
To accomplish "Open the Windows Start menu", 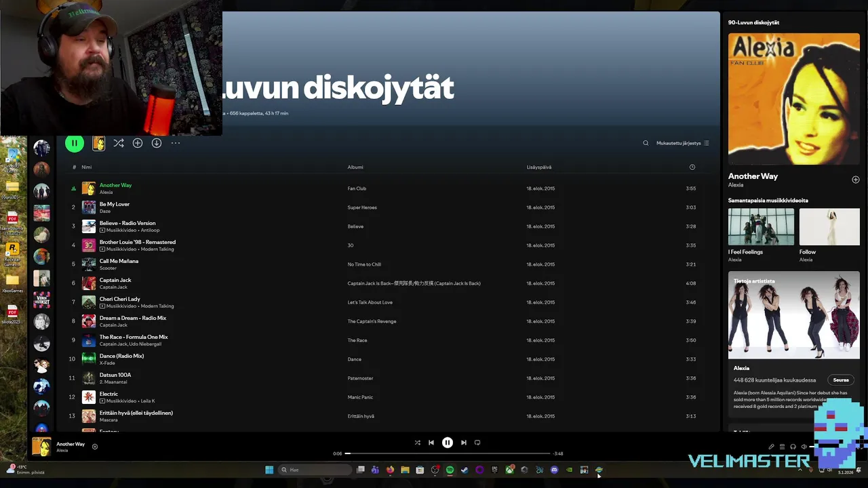I will point(269,470).
